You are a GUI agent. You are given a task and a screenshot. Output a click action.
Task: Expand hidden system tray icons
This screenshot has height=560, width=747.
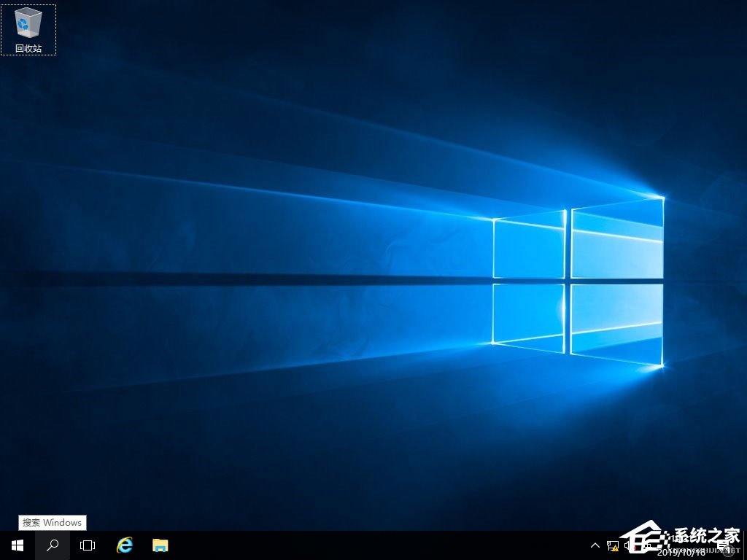pyautogui.click(x=595, y=545)
